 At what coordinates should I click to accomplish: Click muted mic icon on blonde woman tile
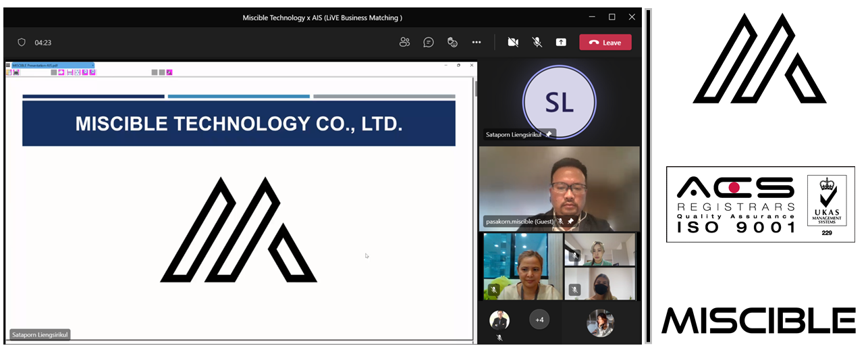click(574, 255)
